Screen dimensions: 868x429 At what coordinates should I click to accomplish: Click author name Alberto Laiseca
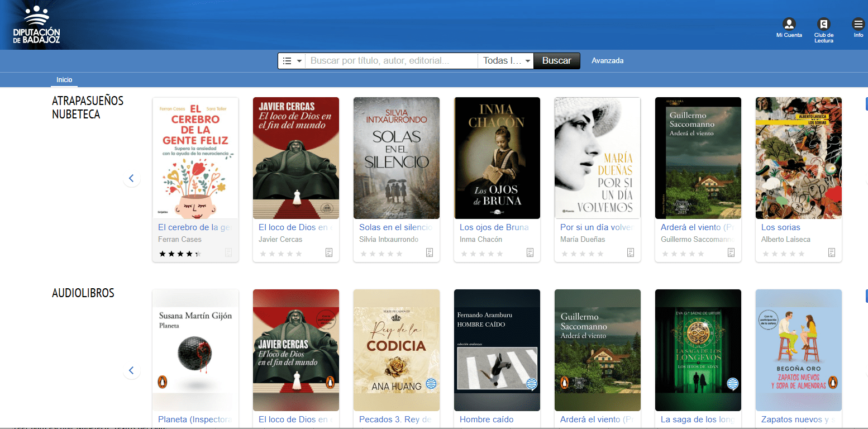(786, 240)
